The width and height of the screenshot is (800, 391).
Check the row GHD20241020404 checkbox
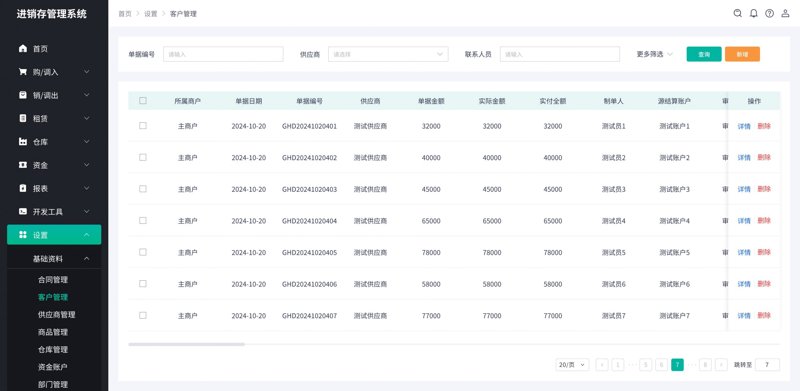tap(143, 221)
